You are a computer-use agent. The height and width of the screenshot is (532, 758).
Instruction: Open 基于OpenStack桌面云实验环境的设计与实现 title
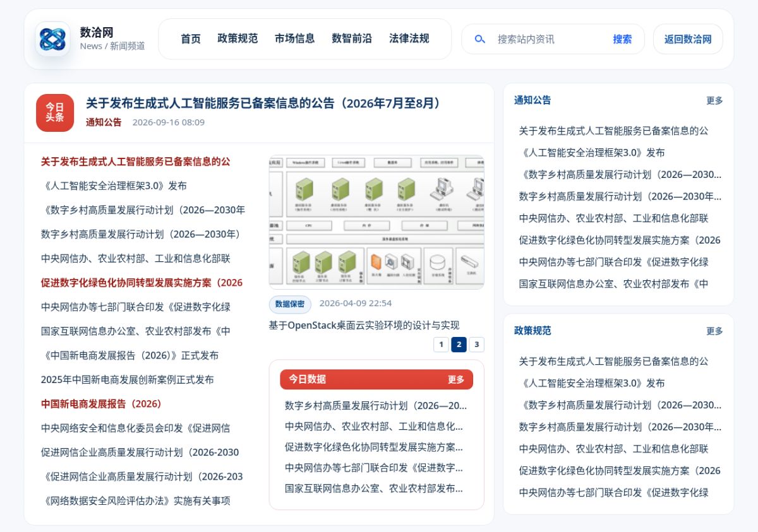click(x=364, y=326)
